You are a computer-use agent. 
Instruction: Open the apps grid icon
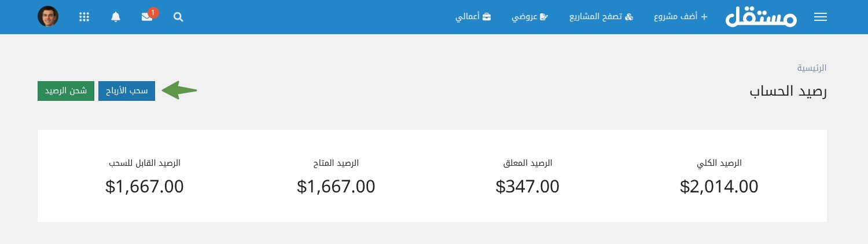84,17
